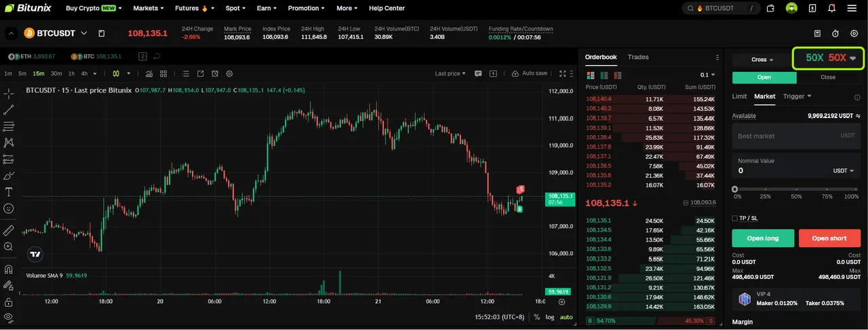Show combined buy and sell orderbook view

(590, 75)
